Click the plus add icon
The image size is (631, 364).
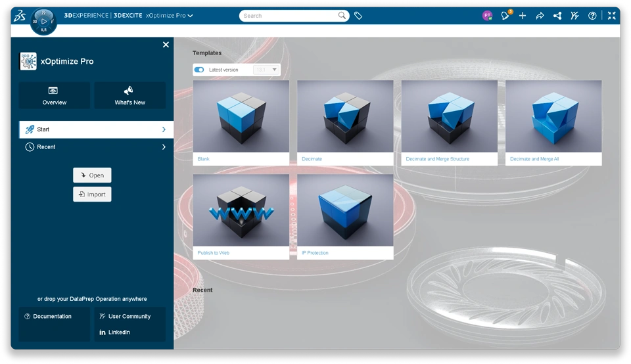523,16
